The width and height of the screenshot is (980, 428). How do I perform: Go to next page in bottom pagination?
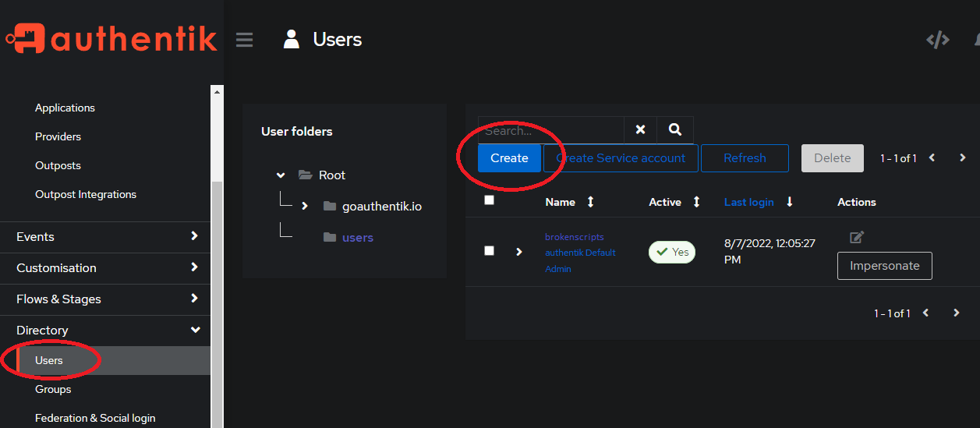(x=957, y=313)
